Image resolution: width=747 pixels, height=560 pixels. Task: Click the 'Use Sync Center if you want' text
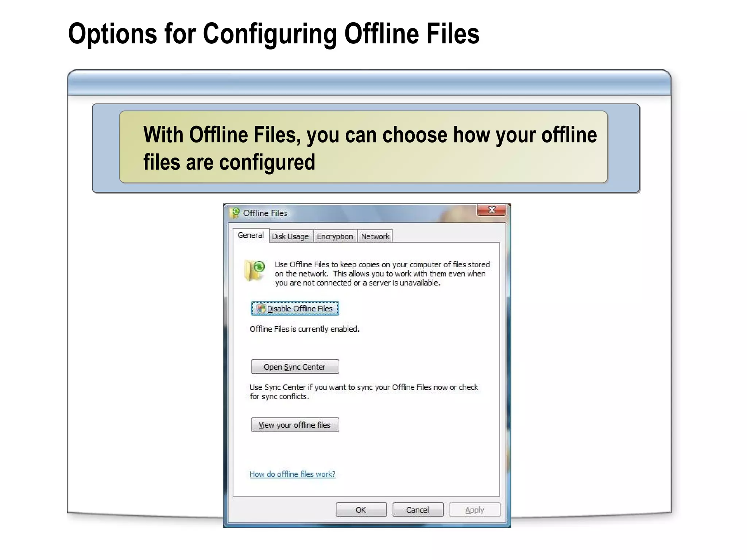tap(364, 392)
